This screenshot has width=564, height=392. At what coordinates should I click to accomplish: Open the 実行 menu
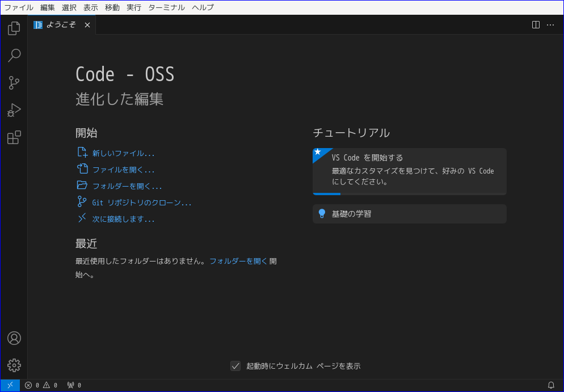(134, 7)
